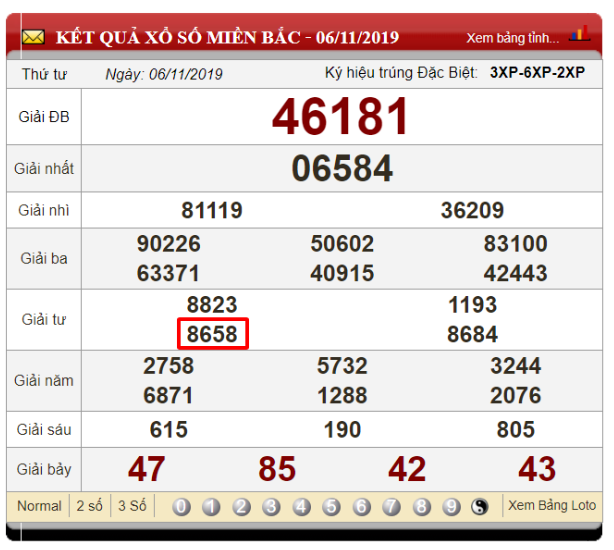This screenshot has width=614, height=550.
Task: Switch to Normal display mode
Action: 39,506
